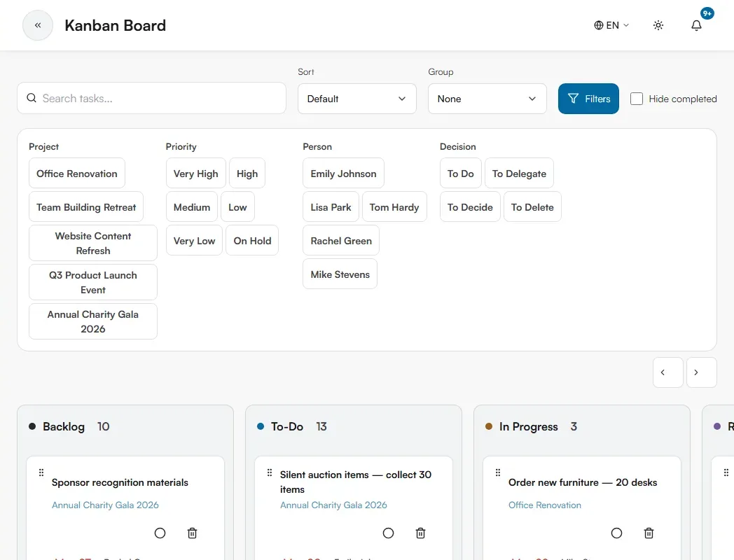734x560 pixels.
Task: Select To Decide decision filter
Action: (x=470, y=207)
